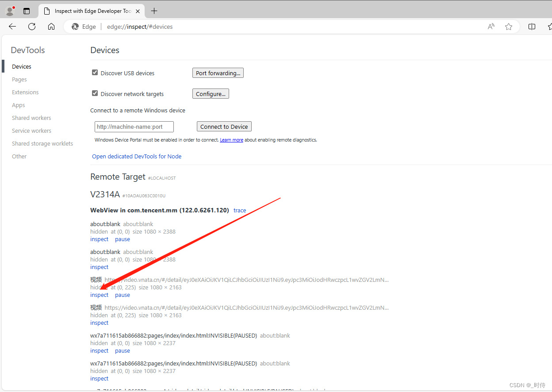Click the Edge logo in address bar
Image resolution: width=552 pixels, height=392 pixels.
tap(75, 27)
